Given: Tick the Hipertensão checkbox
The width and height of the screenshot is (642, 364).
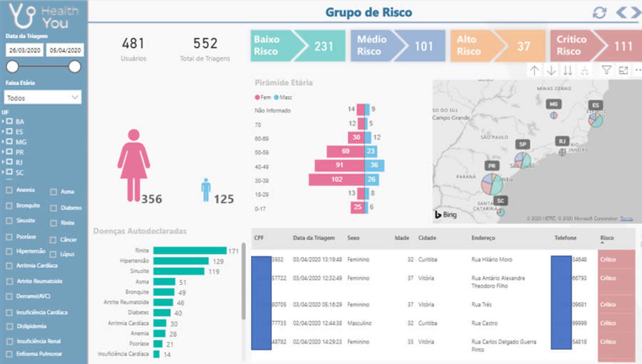Looking at the screenshot, I should [x=9, y=251].
